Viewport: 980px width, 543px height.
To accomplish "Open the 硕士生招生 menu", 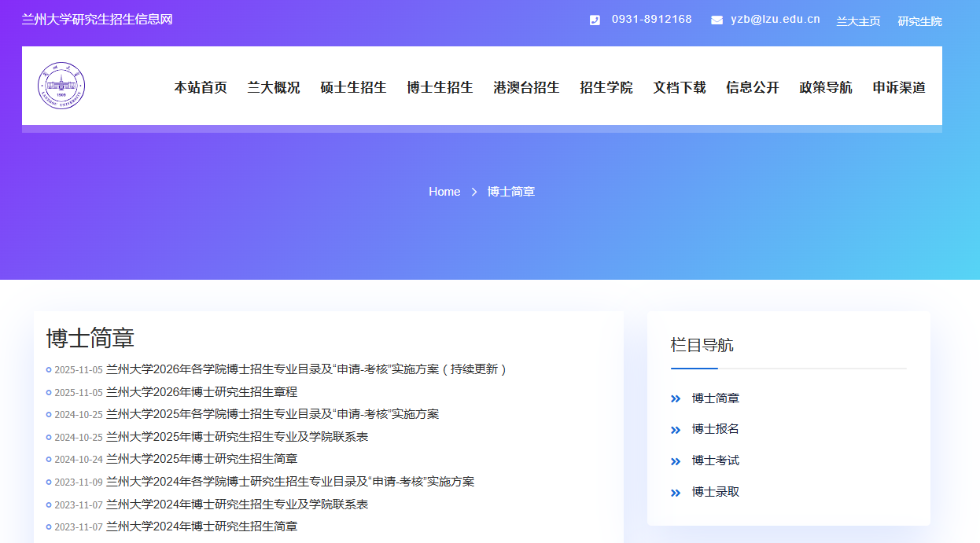I will (x=353, y=87).
